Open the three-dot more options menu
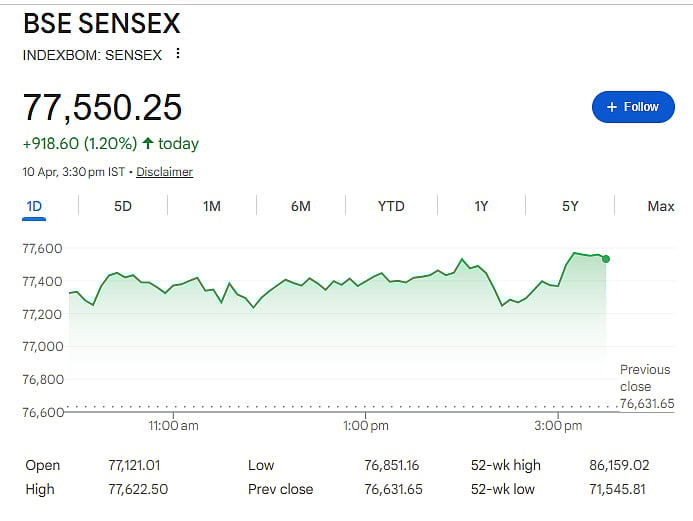The height and width of the screenshot is (521, 693). coord(178,54)
